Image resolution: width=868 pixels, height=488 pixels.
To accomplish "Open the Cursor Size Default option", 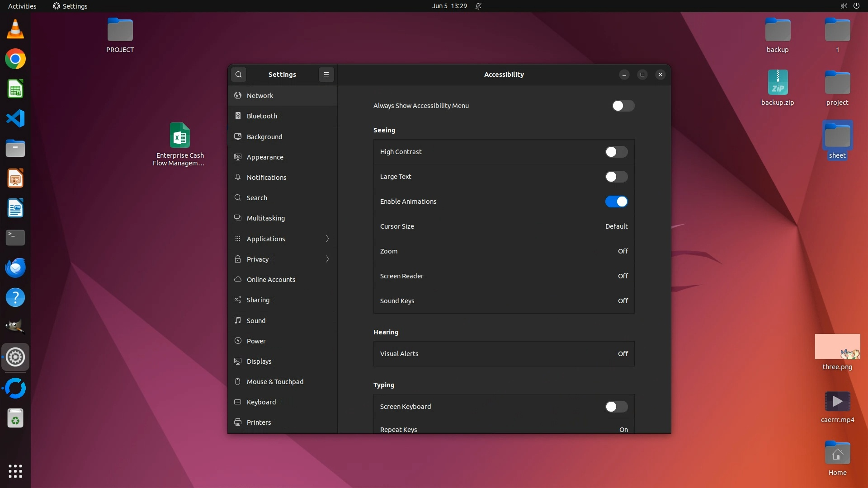I will pyautogui.click(x=616, y=226).
